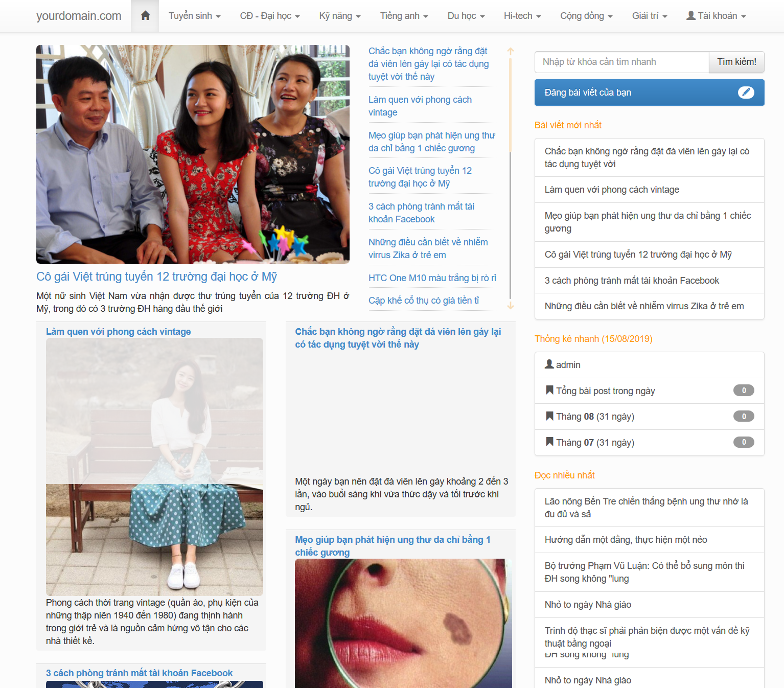Click the vintage girl on bench image
This screenshot has width=784, height=688.
(154, 467)
